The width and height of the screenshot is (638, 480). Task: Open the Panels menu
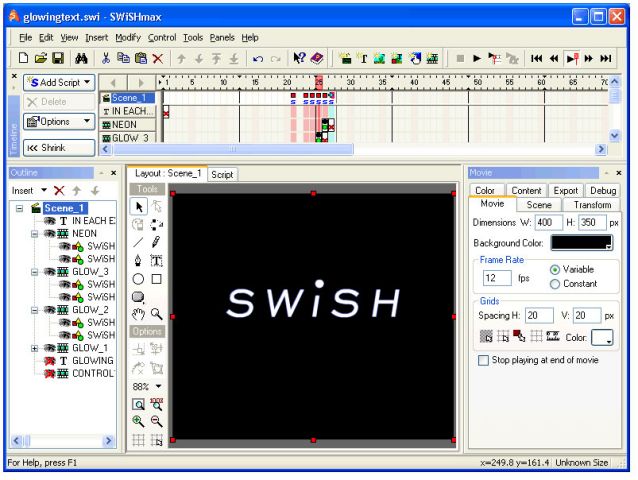(222, 38)
